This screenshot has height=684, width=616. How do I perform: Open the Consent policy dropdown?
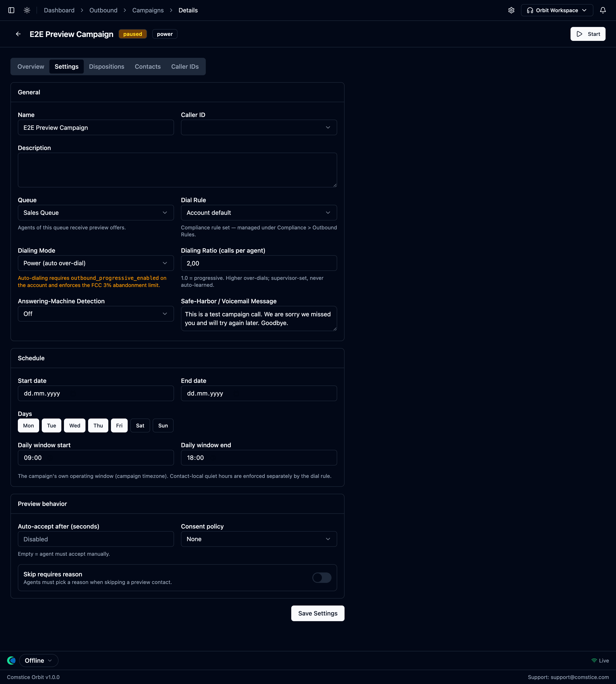[259, 539]
